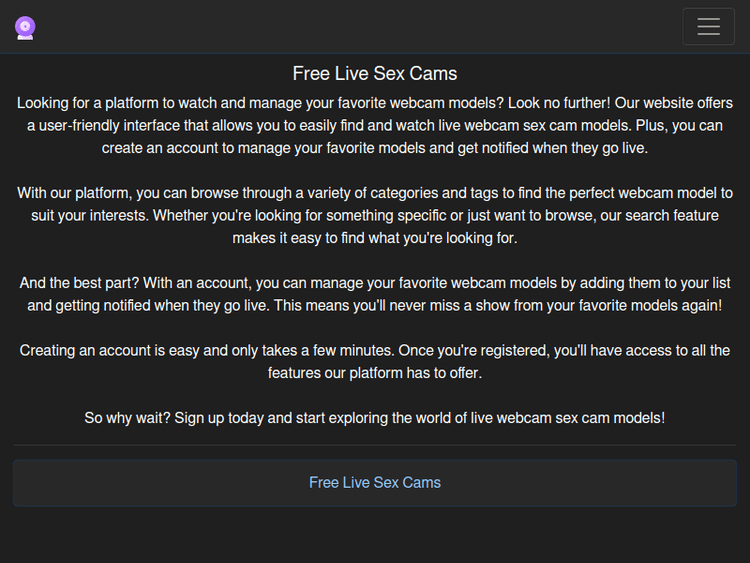750x563 pixels.
Task: Click the 'Free Live Sex Cams' bottom link
Action: pos(375,483)
